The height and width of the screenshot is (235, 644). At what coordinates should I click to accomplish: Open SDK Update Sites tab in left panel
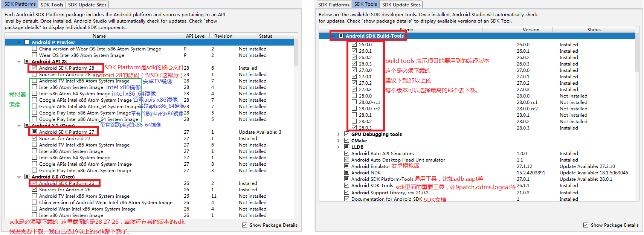click(x=87, y=5)
